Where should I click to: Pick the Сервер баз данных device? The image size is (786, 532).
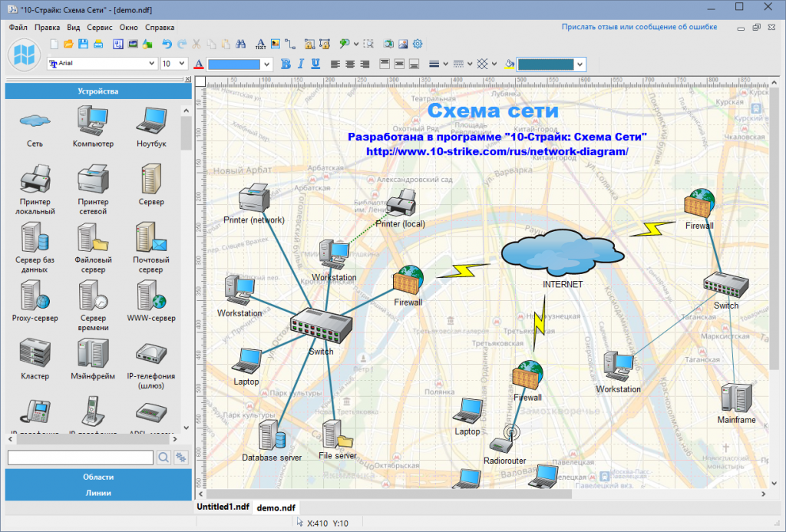coord(35,248)
